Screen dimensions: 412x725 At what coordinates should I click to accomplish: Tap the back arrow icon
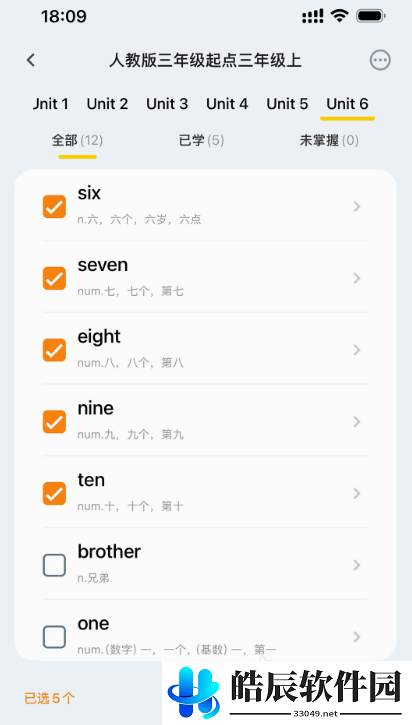(x=31, y=60)
